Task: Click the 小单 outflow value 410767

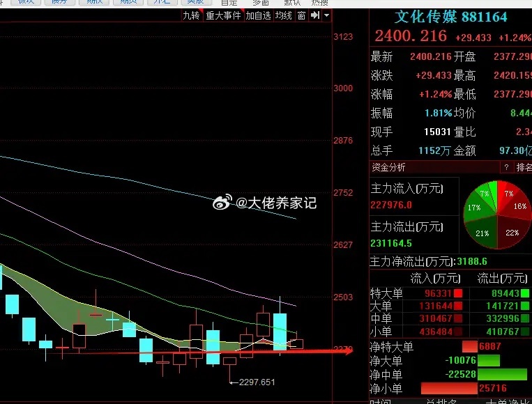Action: click(x=503, y=332)
